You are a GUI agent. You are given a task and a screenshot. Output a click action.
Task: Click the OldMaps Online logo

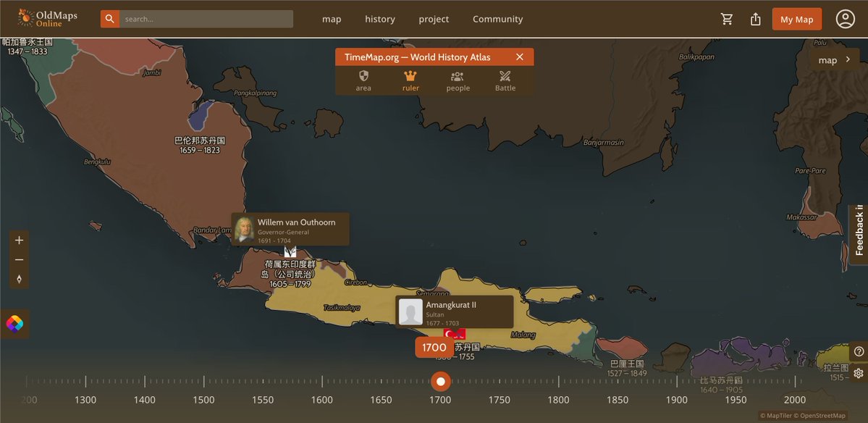coord(48,18)
